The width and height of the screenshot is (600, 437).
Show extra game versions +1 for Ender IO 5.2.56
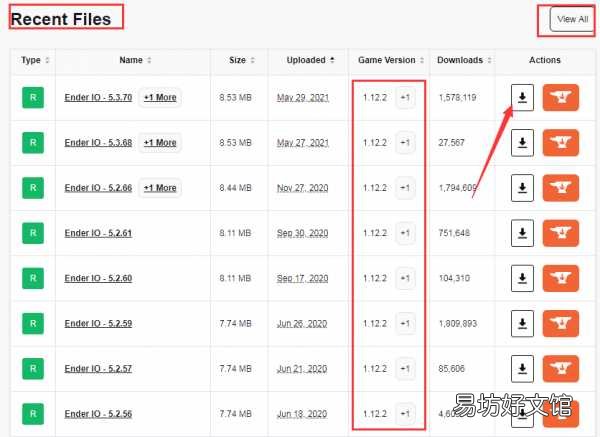coord(405,414)
